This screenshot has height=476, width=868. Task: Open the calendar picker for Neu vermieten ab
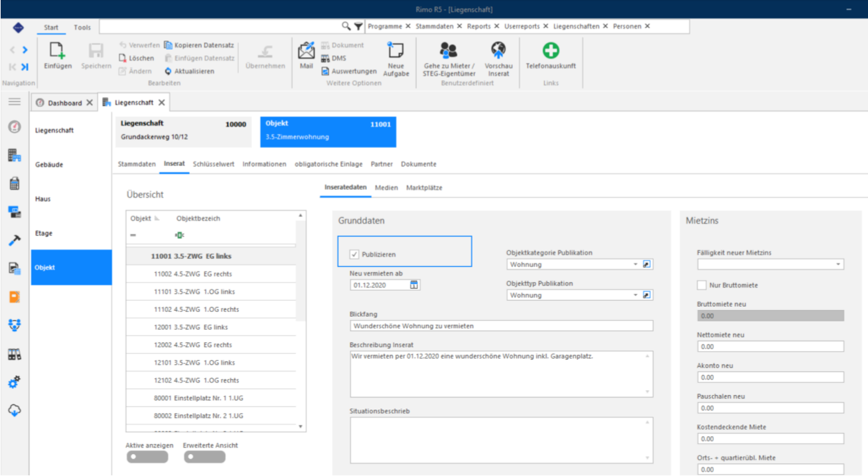415,285
